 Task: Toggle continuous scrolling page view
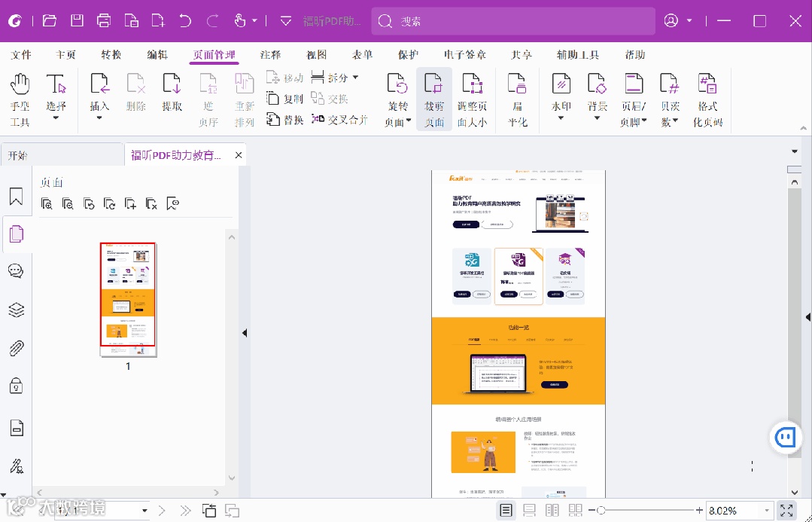tap(529, 511)
